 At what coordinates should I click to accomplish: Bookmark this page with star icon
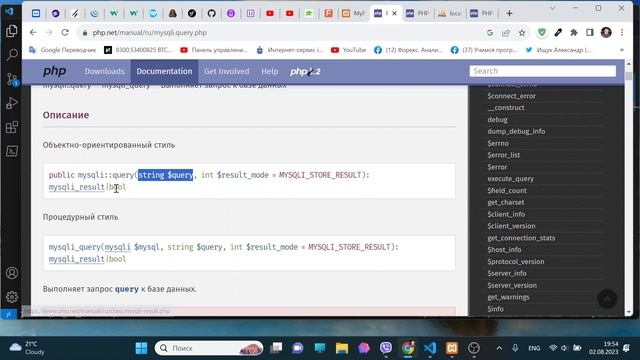[x=522, y=33]
